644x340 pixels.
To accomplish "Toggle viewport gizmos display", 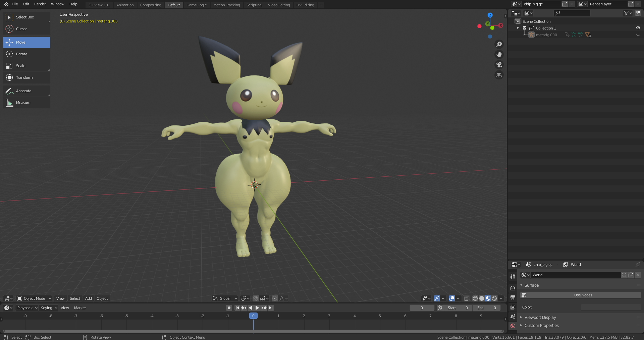I will (x=437, y=298).
